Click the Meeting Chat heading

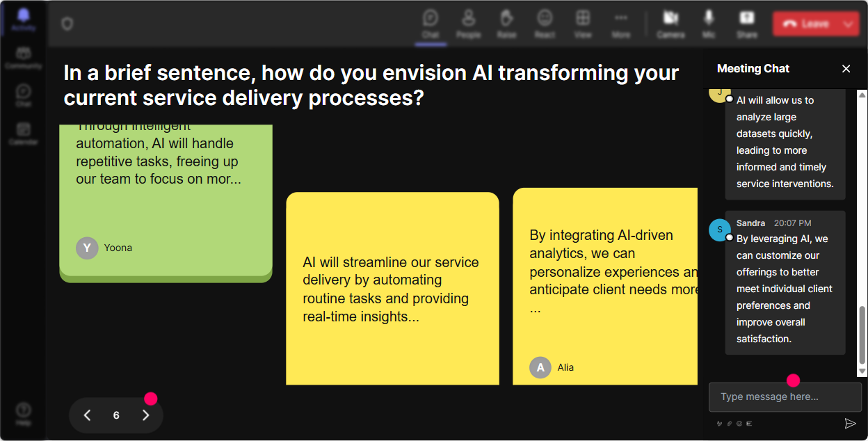753,68
